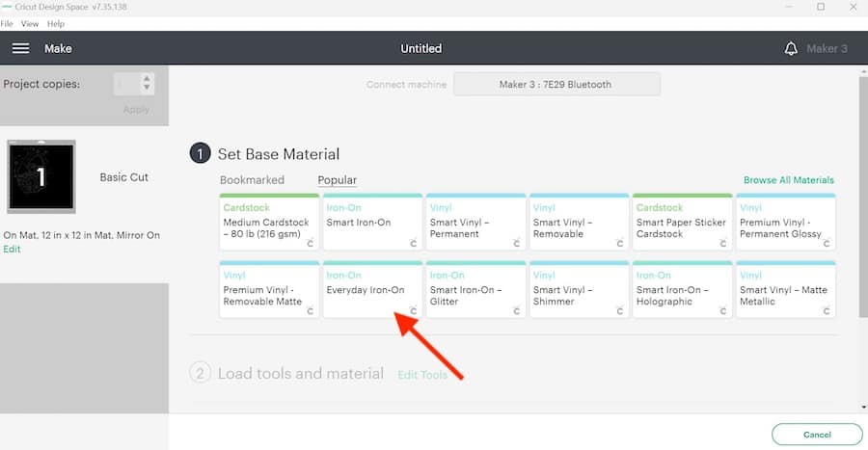Viewport: 868px width, 450px height.
Task: Choose Premium Vinyl - Removable Matte material
Action: click(269, 290)
